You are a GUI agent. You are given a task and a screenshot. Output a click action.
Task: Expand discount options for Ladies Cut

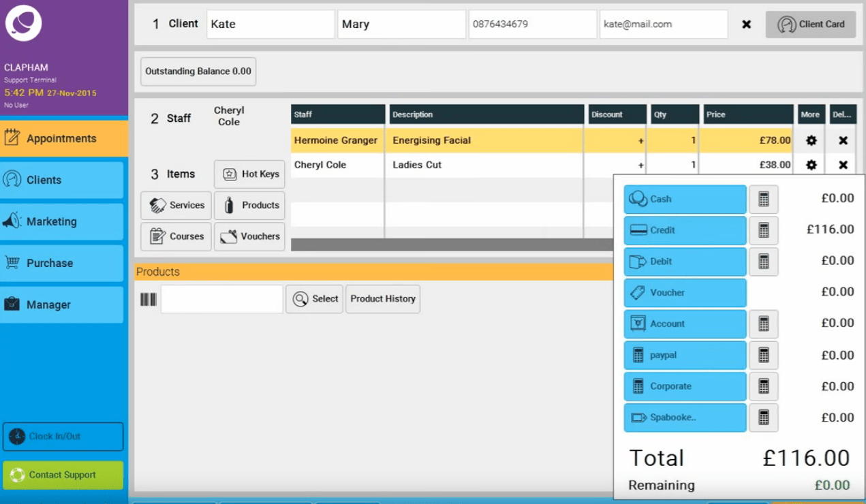[x=642, y=165]
